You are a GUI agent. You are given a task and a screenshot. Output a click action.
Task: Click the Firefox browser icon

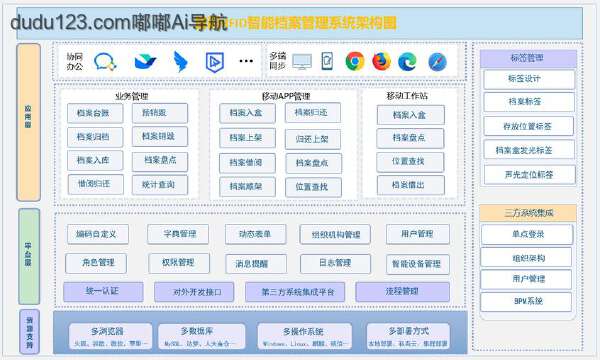(x=381, y=61)
